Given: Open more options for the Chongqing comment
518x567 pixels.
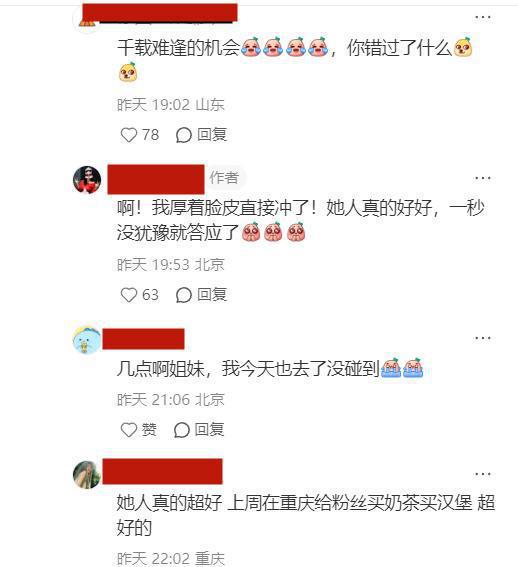Looking at the screenshot, I should click(x=483, y=474).
